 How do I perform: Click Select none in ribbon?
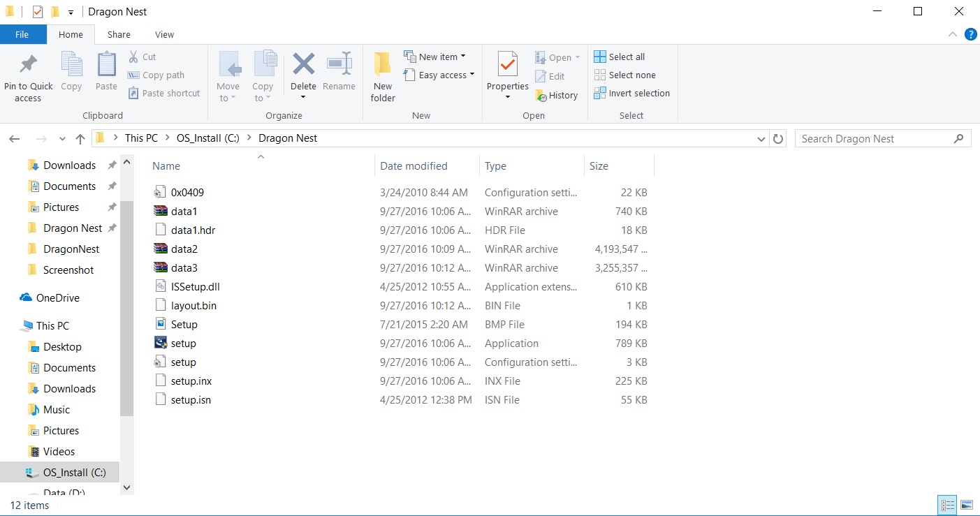624,75
